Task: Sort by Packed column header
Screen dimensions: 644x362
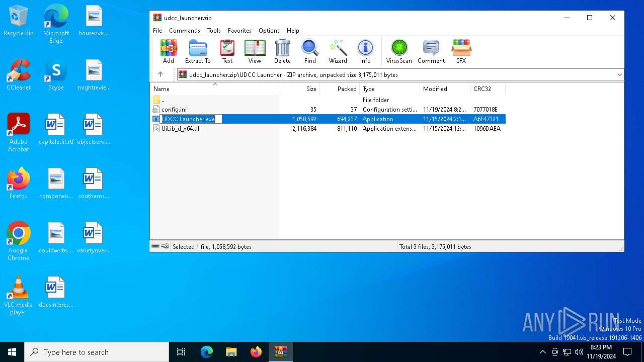Action: 340,89
